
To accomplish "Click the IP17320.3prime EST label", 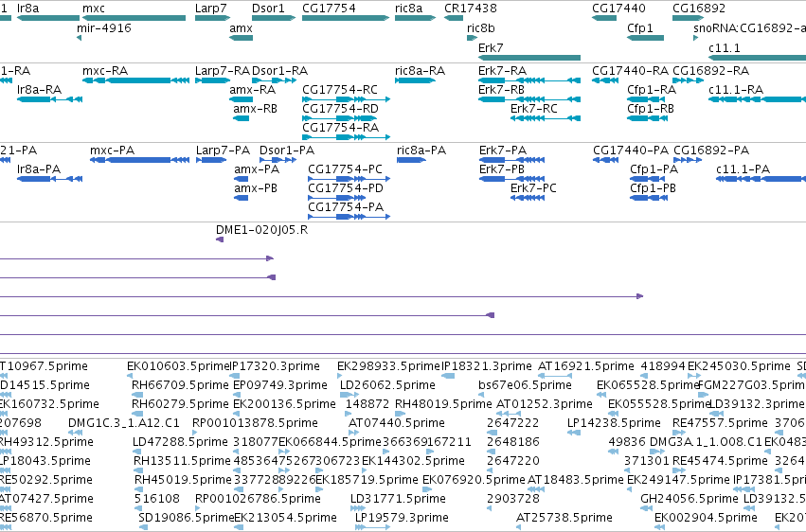I will pos(275,365).
